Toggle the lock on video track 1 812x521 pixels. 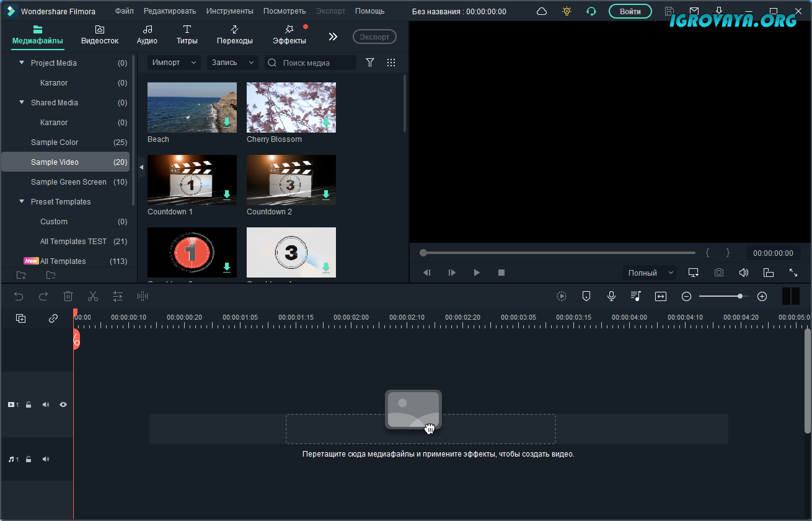(x=29, y=405)
